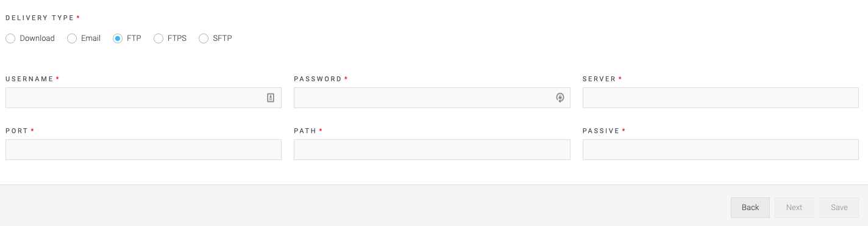Click the contact autofill icon in Username field
Viewport: 868px width, 226px height.
[271, 98]
